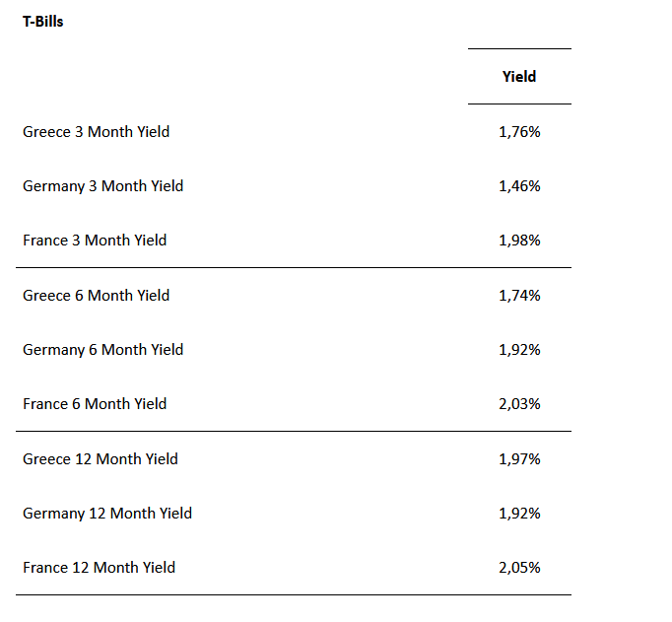Click the 2,03% yield value
The width and height of the screenshot is (672, 622).
519,403
